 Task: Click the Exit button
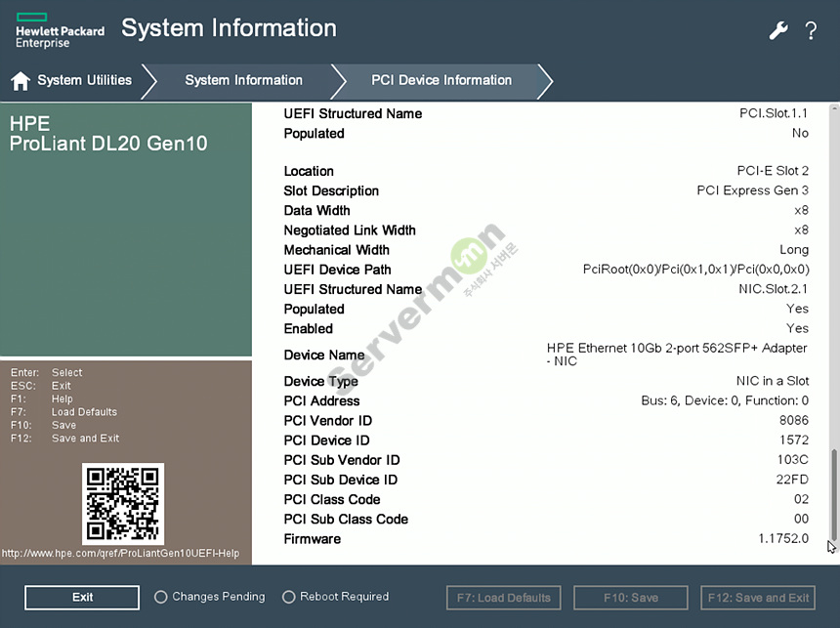[82, 597]
